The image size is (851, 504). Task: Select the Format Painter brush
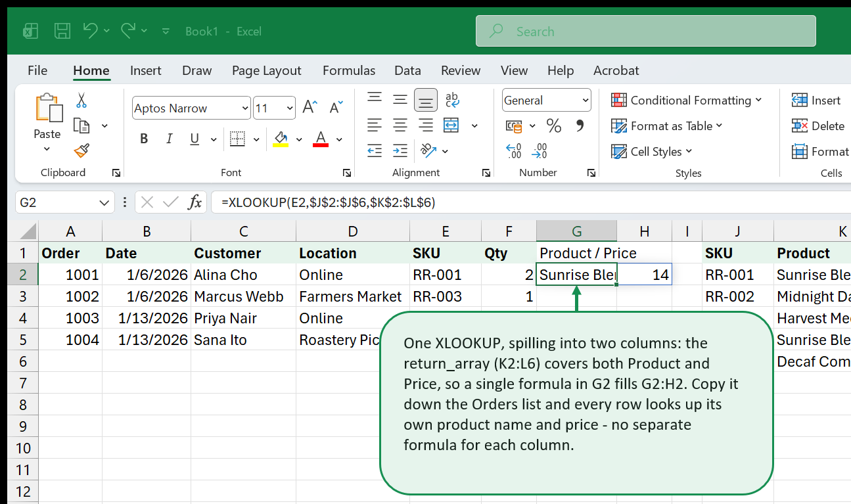pyautogui.click(x=81, y=151)
